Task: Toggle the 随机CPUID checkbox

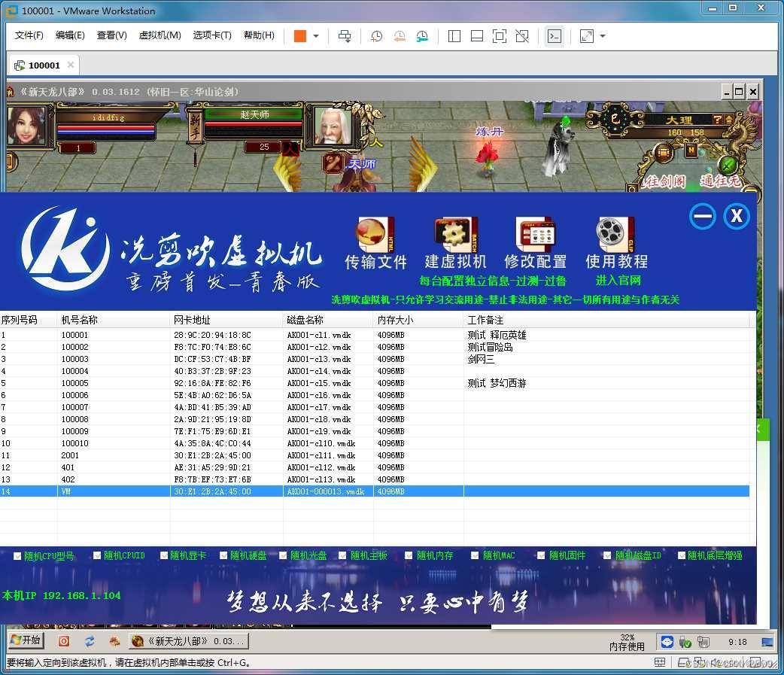Action: coord(98,555)
